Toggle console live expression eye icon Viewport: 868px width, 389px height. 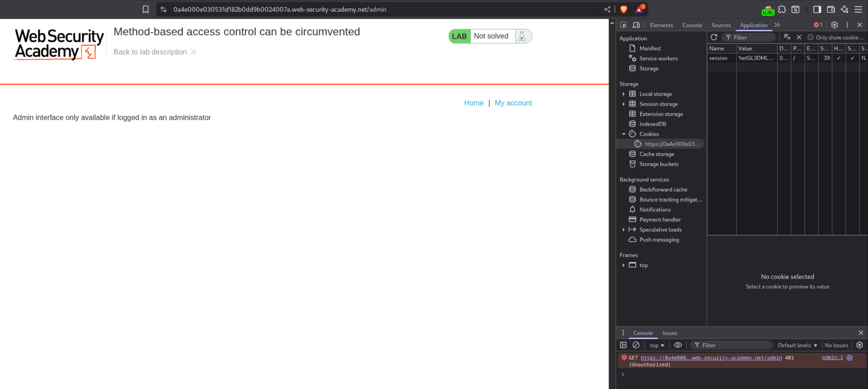[677, 345]
